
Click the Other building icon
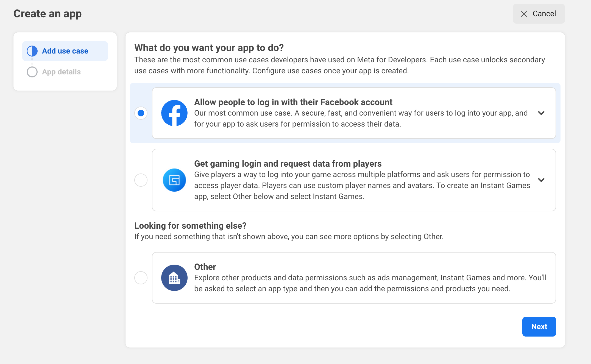pyautogui.click(x=174, y=278)
